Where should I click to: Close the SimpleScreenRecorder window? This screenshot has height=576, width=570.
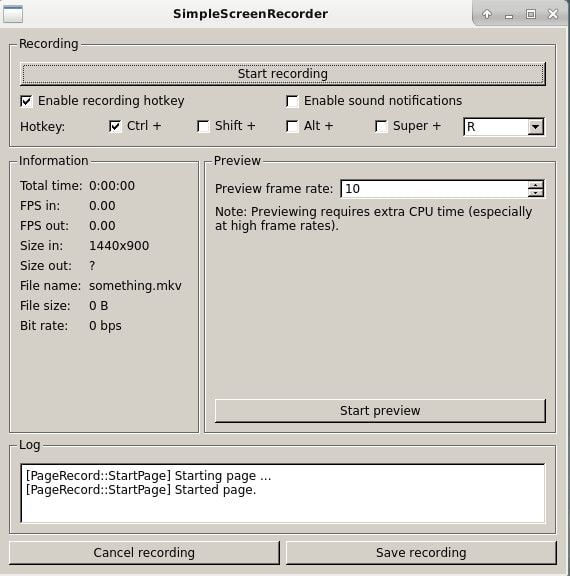553,14
